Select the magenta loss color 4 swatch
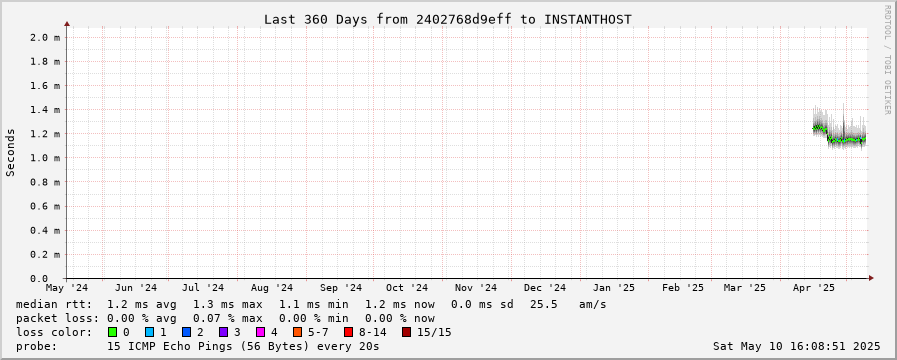Image resolution: width=897 pixels, height=360 pixels. pyautogui.click(x=260, y=332)
